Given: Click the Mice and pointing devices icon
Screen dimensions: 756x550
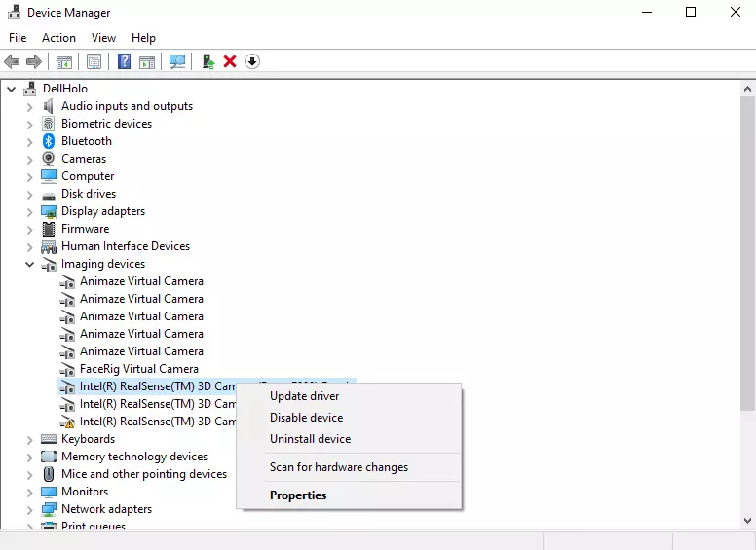Looking at the screenshot, I should point(48,474).
